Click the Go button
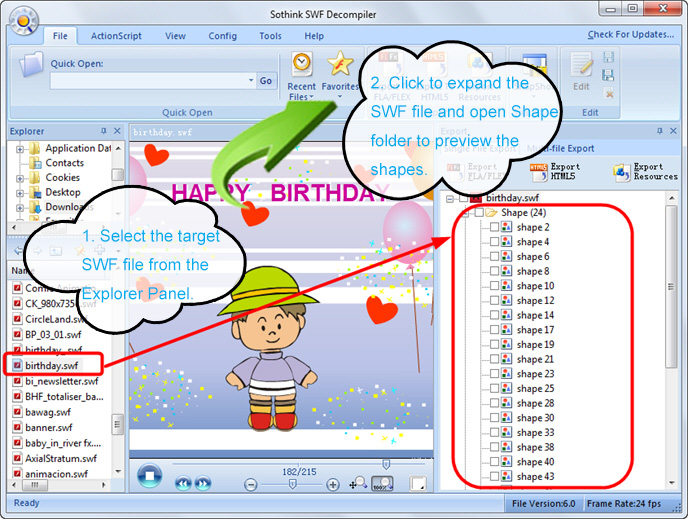Viewport: 688px width, 519px height. (x=266, y=81)
